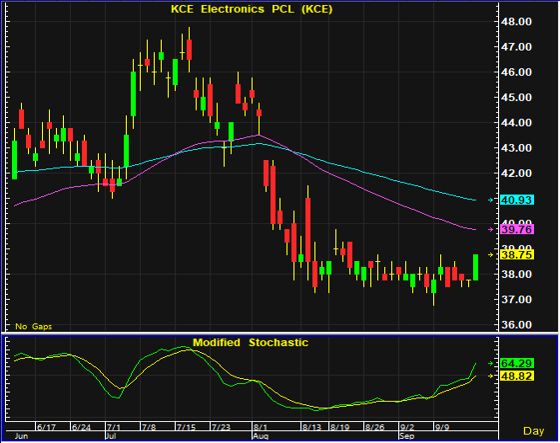Image resolution: width=560 pixels, height=443 pixels.
Task: Click the 42.00 price axis label
Action: tap(516, 173)
